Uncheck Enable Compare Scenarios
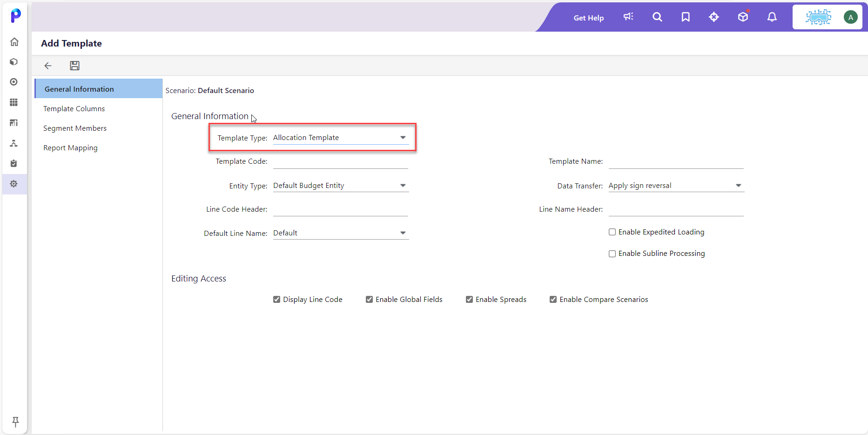This screenshot has width=868, height=435. pos(553,299)
